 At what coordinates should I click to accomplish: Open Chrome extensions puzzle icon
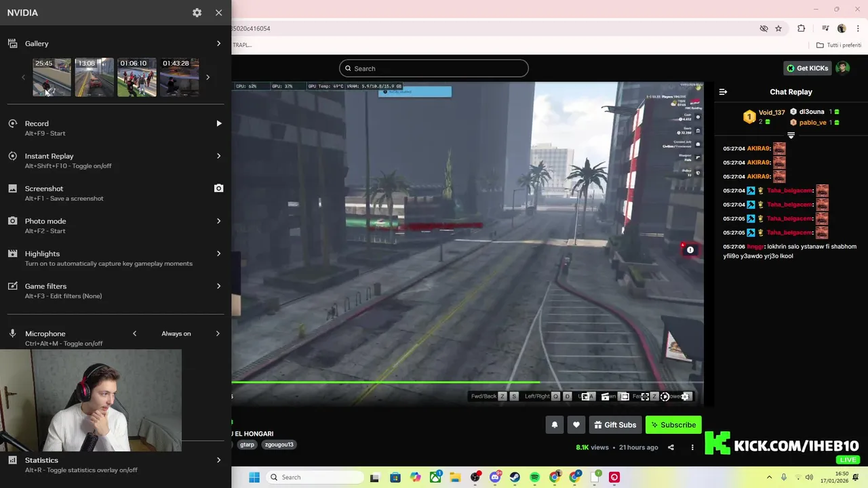click(x=802, y=28)
